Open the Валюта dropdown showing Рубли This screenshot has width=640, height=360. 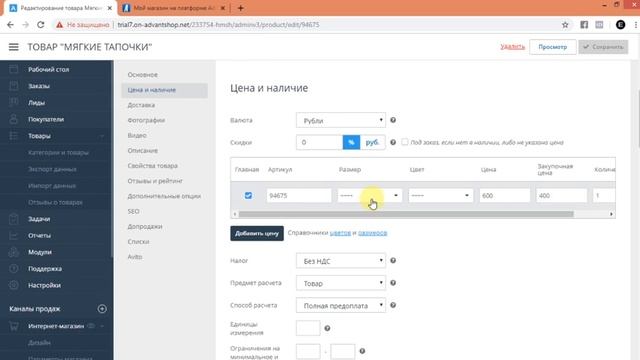point(341,120)
